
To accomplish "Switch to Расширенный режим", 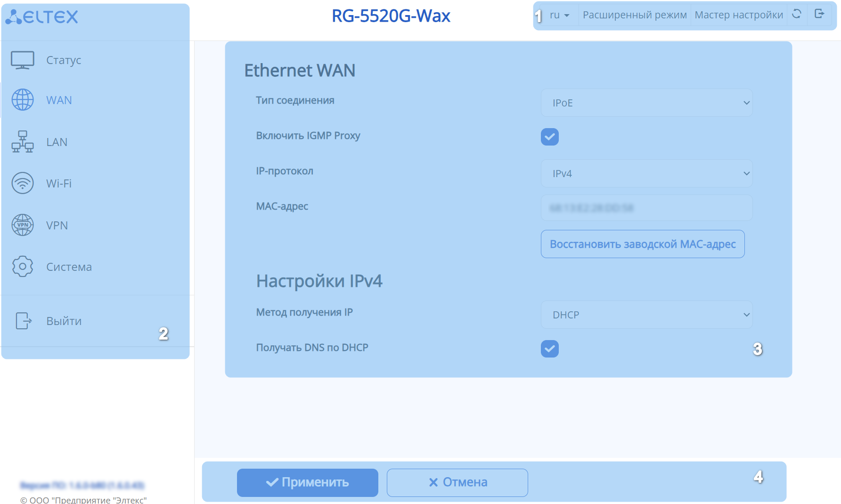I will click(635, 15).
